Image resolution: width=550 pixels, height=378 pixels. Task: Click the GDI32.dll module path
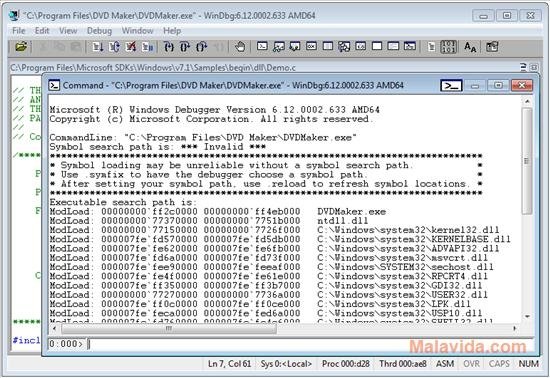[400, 285]
